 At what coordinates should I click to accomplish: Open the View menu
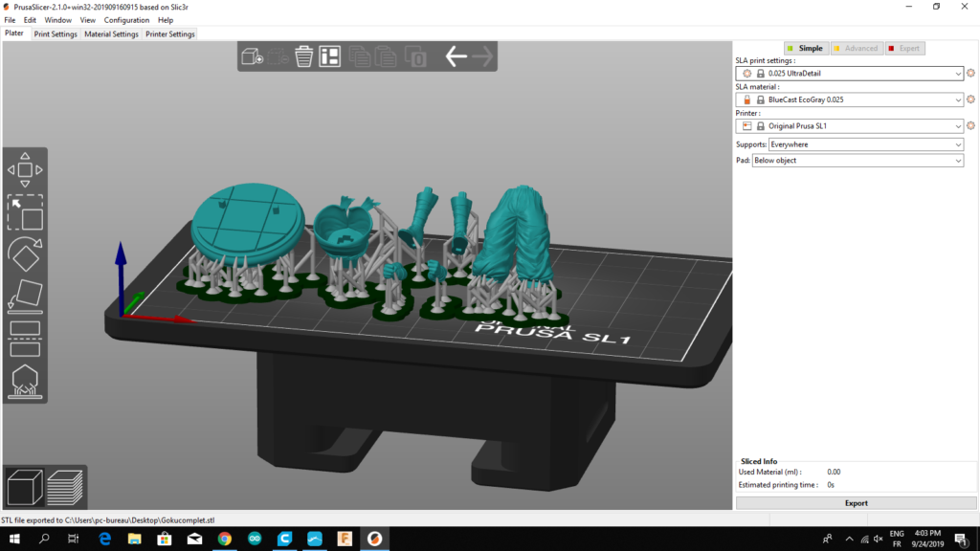coord(87,20)
